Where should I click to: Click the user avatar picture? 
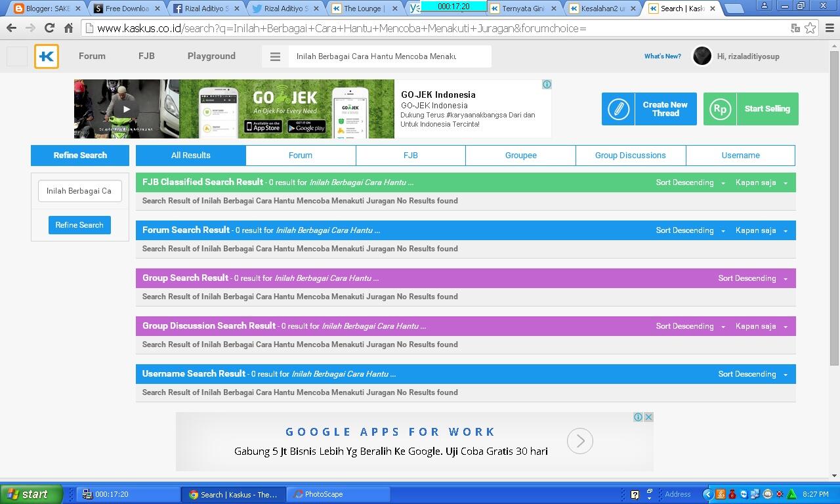click(702, 56)
